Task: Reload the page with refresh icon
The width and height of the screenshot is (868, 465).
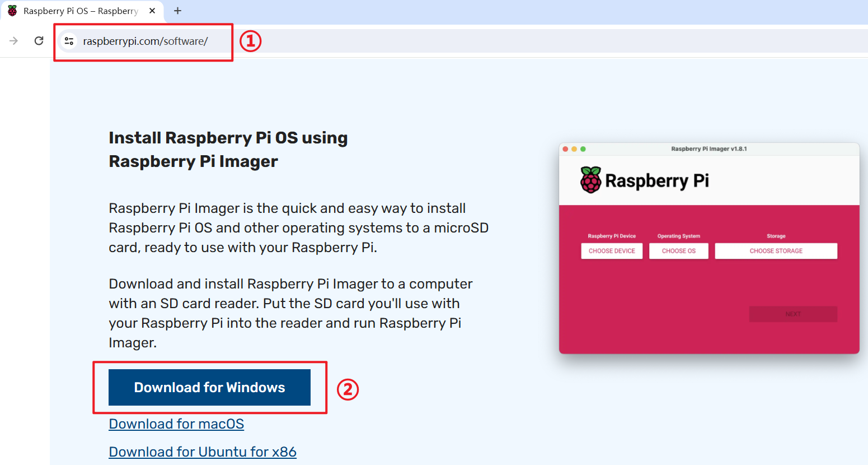Action: [39, 41]
